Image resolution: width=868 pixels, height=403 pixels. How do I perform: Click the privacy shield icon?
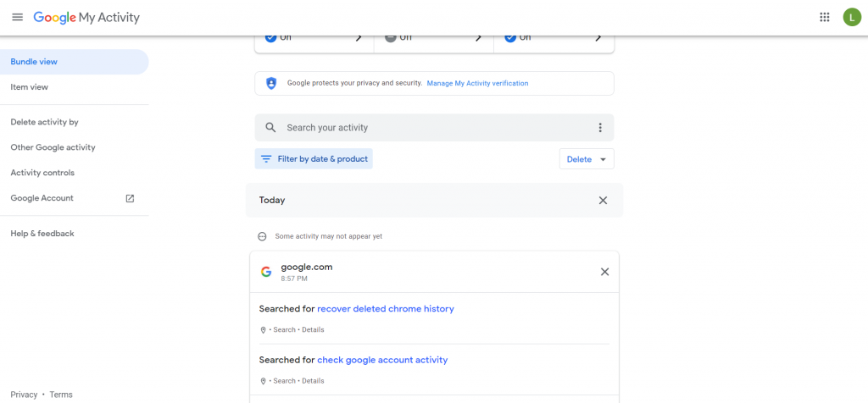coord(271,83)
